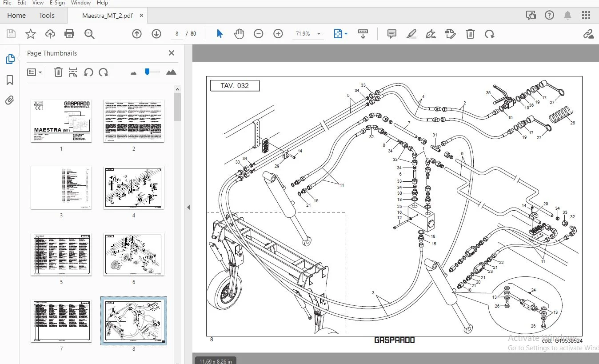Activate the hand pan tool
The height and width of the screenshot is (364, 599).
tap(239, 34)
